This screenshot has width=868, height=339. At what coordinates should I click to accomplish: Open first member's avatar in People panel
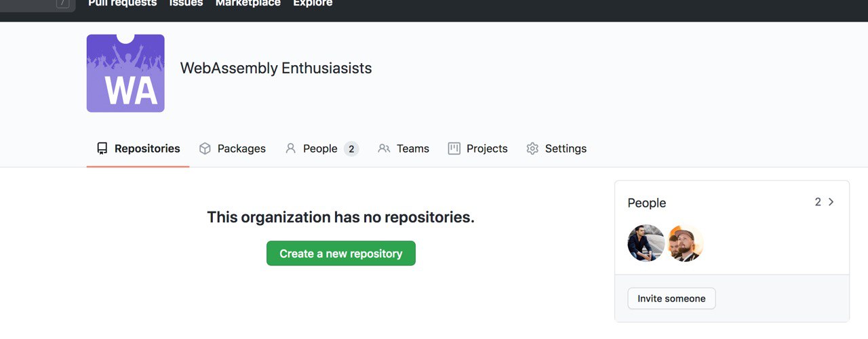click(x=646, y=243)
